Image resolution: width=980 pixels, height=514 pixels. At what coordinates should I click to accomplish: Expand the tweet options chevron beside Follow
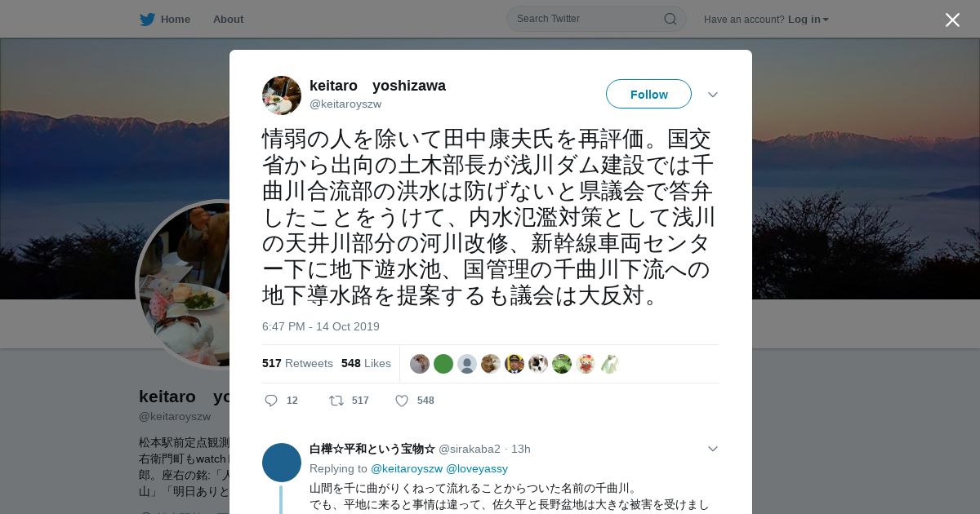tap(713, 95)
